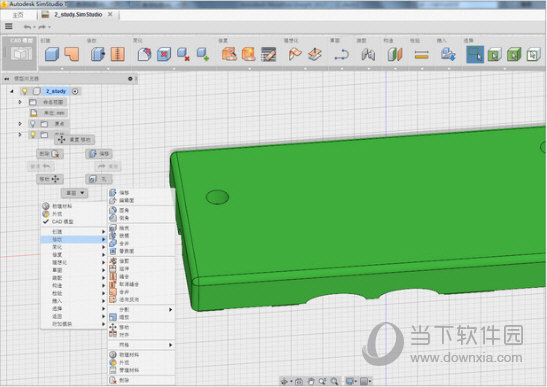Expand the first folder under 2_study

point(20,102)
